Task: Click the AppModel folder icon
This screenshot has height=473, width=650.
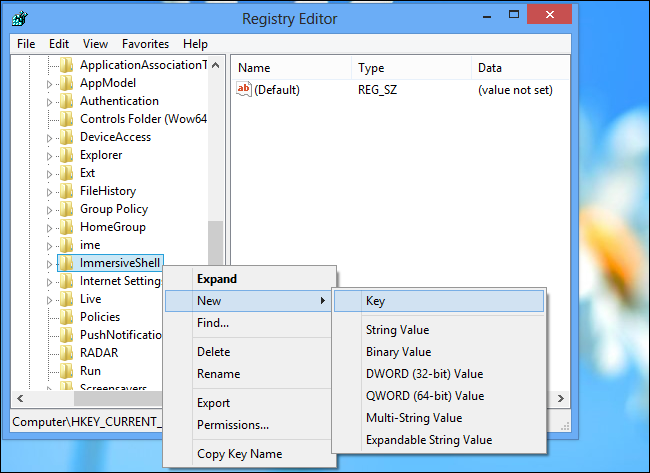Action: coord(66,83)
